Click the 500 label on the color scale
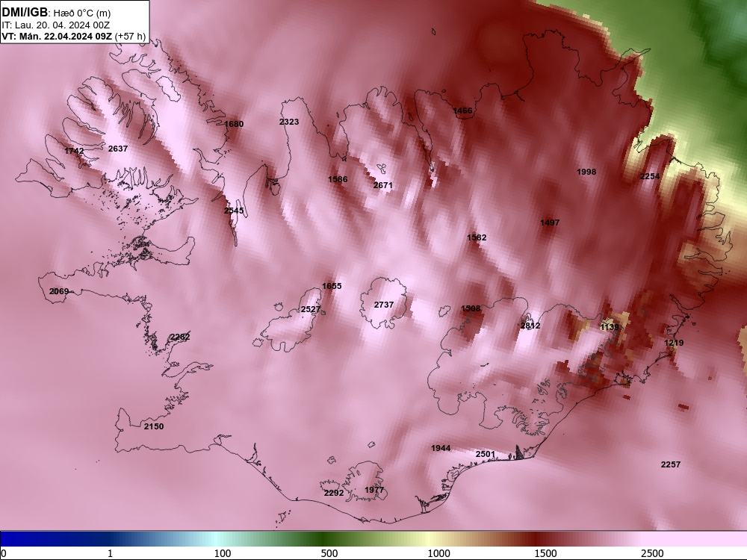 coord(329,553)
